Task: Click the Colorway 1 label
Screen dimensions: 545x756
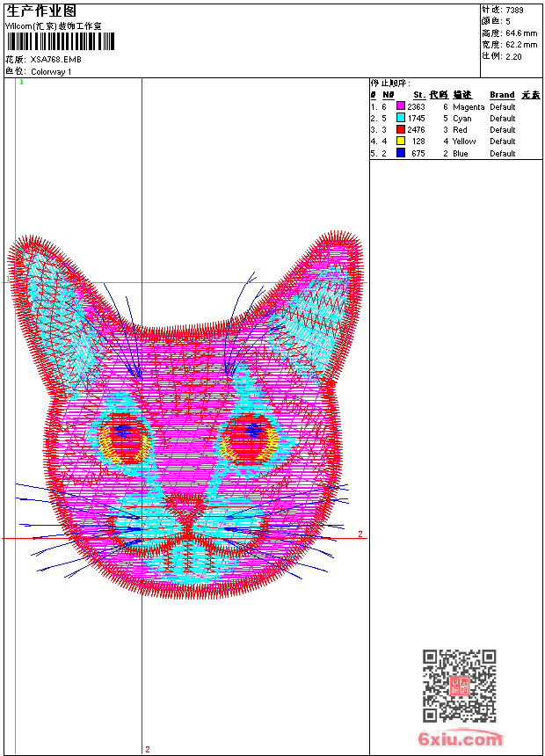Action: click(x=51, y=72)
